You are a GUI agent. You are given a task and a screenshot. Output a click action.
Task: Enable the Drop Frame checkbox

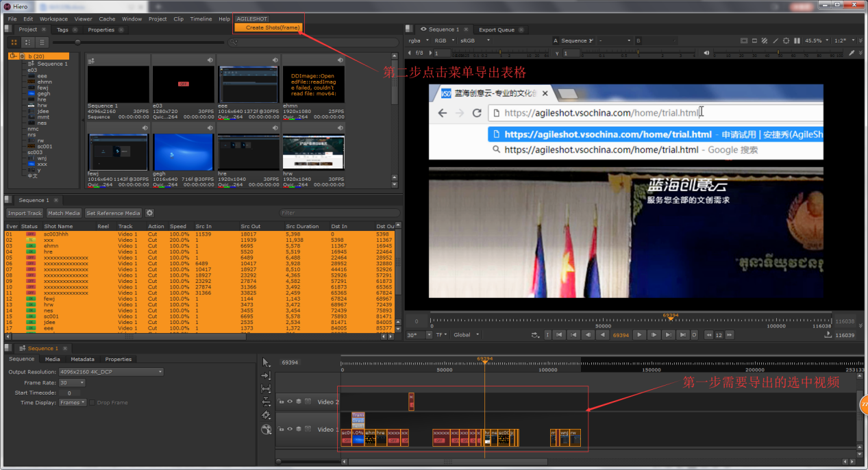pyautogui.click(x=93, y=403)
